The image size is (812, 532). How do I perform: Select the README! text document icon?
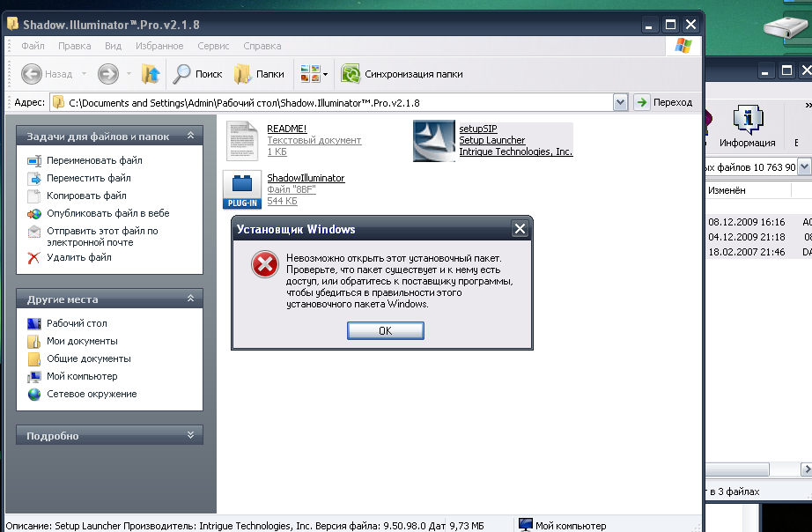pyautogui.click(x=242, y=140)
